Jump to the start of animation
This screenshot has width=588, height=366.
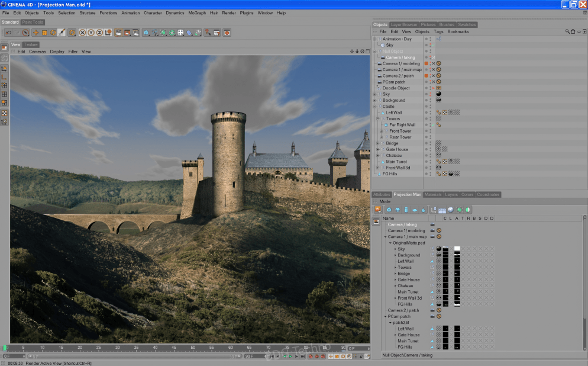273,357
